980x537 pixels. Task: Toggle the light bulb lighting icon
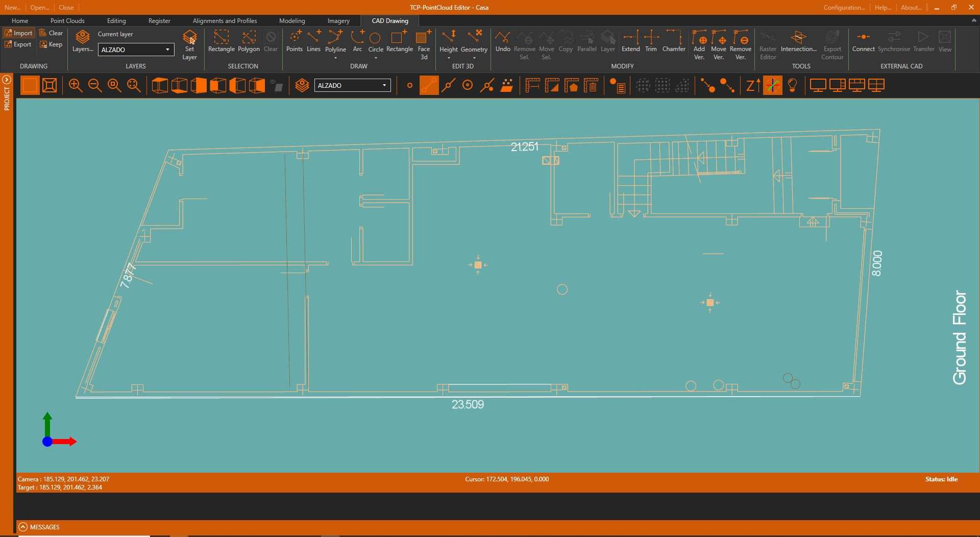coord(792,86)
